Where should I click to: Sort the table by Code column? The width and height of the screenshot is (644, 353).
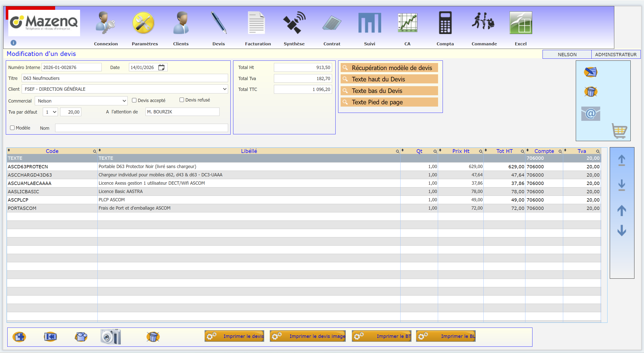[x=9, y=150]
